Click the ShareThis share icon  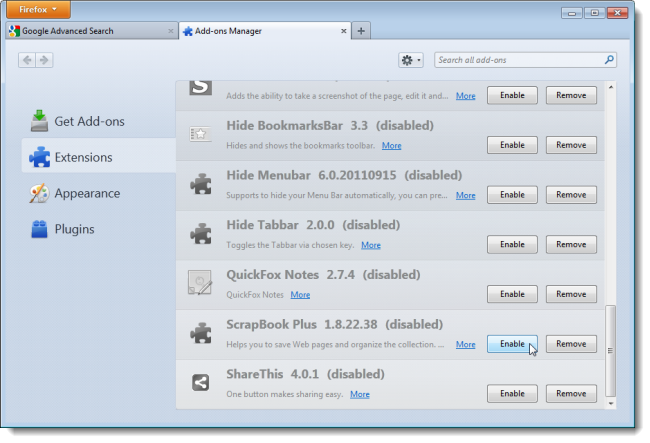[x=201, y=382]
